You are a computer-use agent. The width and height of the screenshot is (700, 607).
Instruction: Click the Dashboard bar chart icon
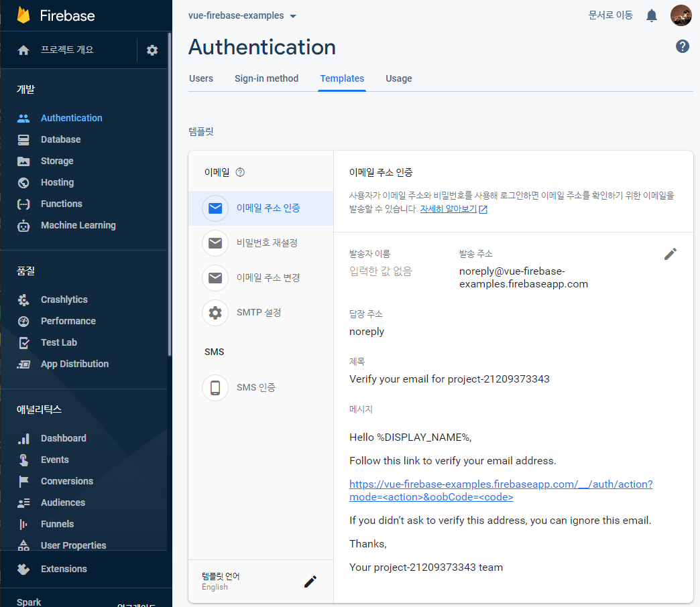23,438
